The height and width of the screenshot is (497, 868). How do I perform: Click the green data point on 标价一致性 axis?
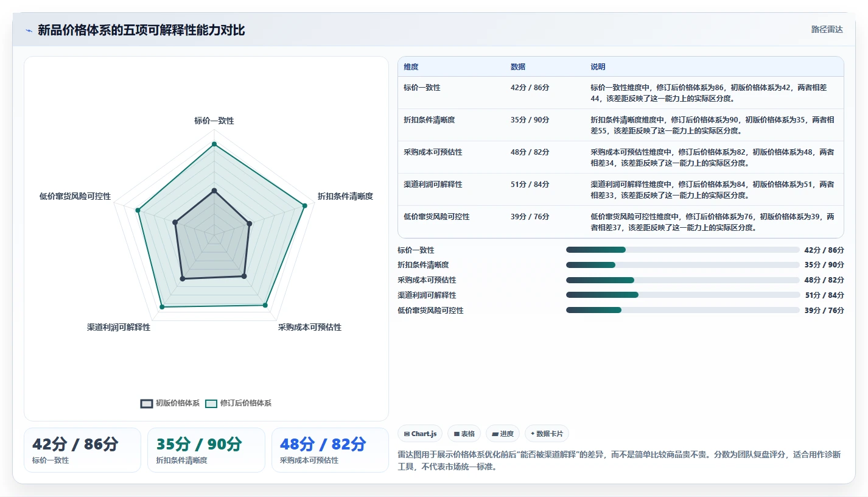pos(214,144)
